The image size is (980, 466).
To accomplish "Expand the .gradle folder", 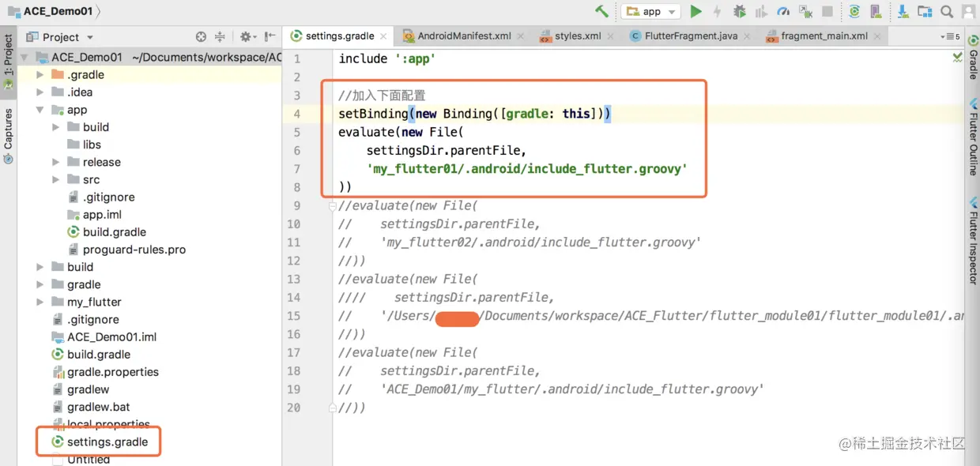I will pyautogui.click(x=40, y=75).
